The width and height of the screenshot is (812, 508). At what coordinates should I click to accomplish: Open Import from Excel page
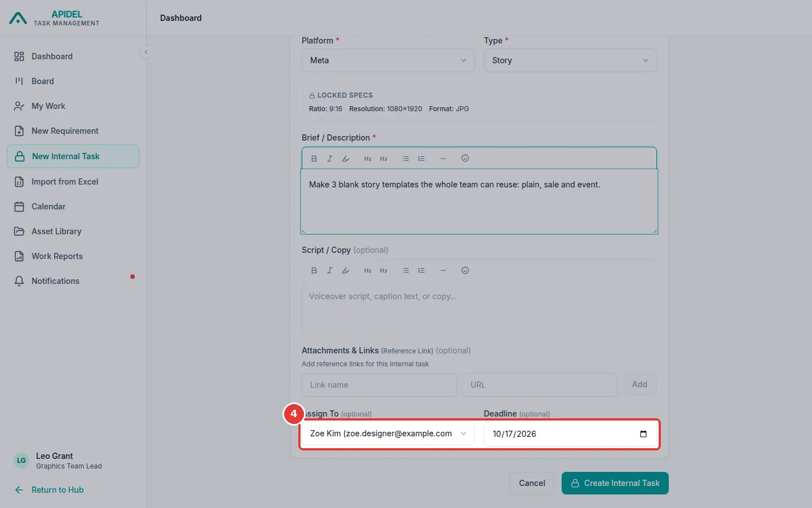click(x=73, y=182)
